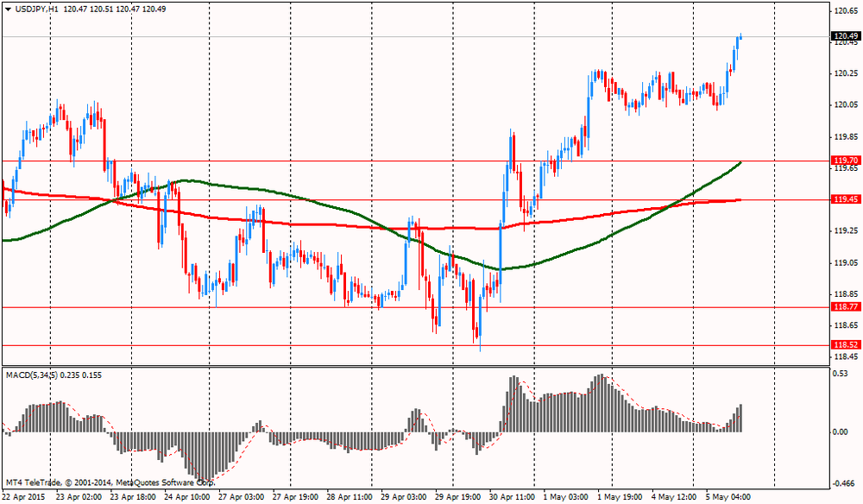Select the 24 Apr 10:00 time label
Screen dimensions: 863x504
click(188, 497)
